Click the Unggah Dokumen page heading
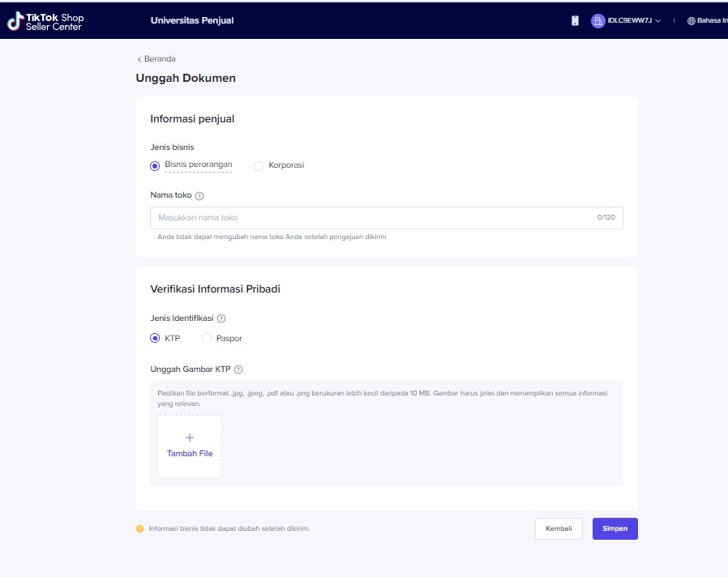Viewport: 728px width, 577px height. point(186,79)
